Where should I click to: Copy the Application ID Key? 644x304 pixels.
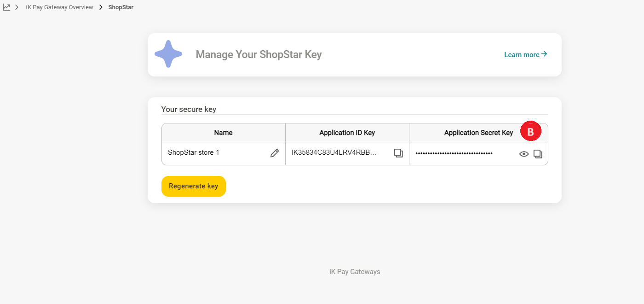[x=398, y=153]
